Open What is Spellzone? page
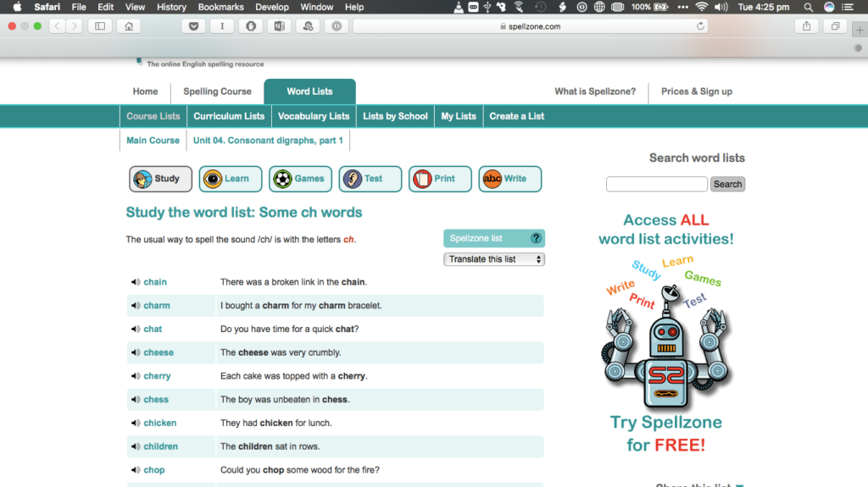868x487 pixels. point(595,91)
